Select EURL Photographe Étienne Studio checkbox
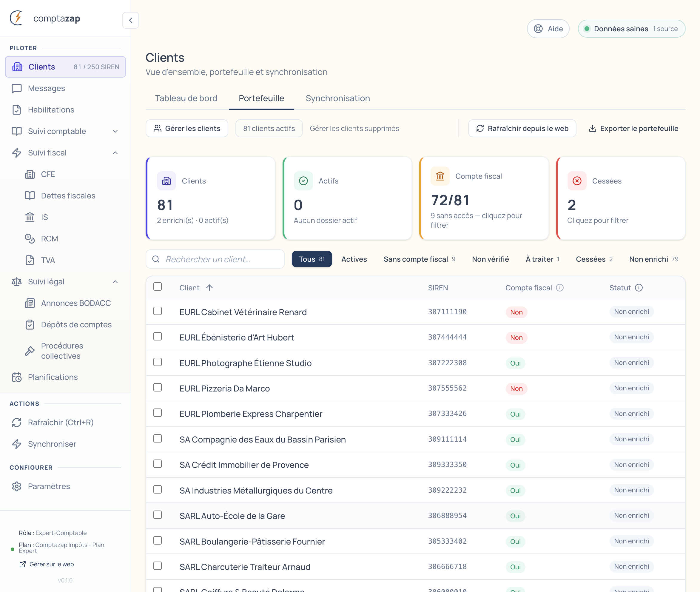The image size is (700, 592). click(x=157, y=362)
